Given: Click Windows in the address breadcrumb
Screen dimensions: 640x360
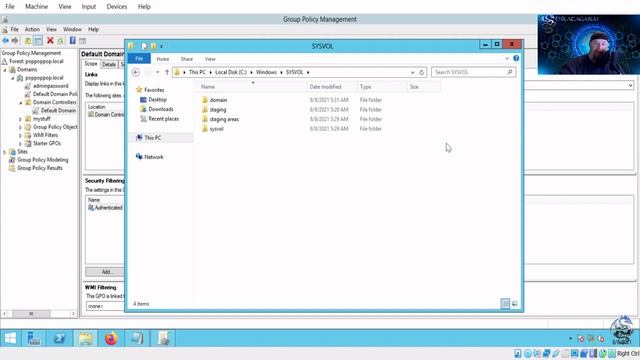Looking at the screenshot, I should click(266, 72).
